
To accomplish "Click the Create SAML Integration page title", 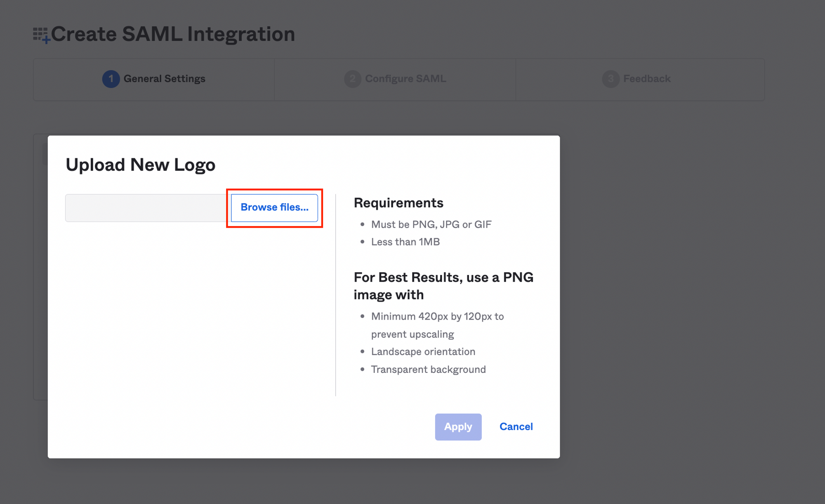I will click(x=173, y=34).
